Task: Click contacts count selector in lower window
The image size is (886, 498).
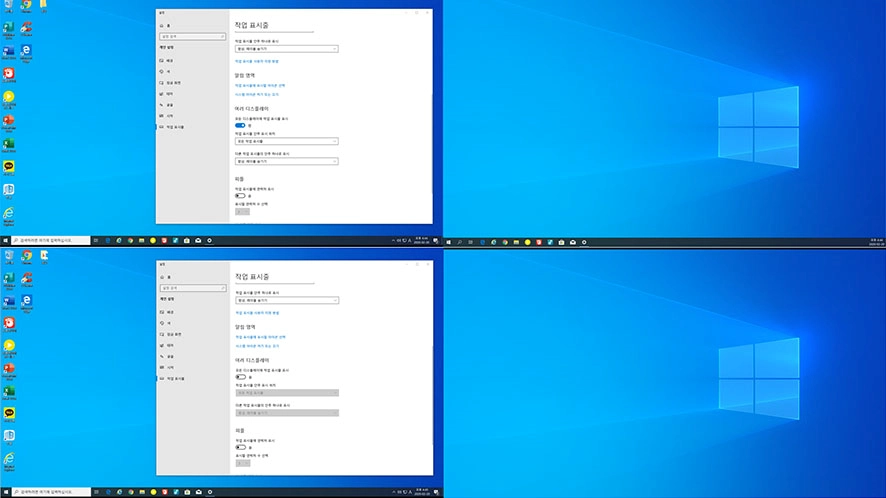Action: (x=243, y=463)
